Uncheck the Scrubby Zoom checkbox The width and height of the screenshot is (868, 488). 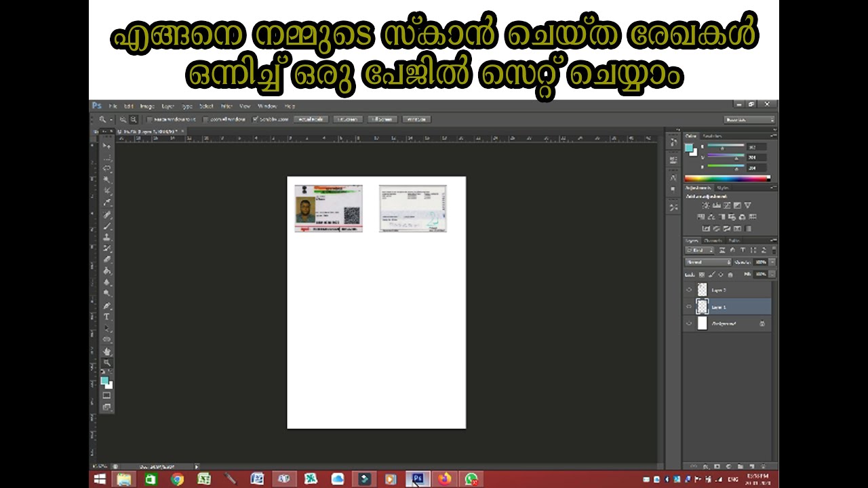[256, 119]
